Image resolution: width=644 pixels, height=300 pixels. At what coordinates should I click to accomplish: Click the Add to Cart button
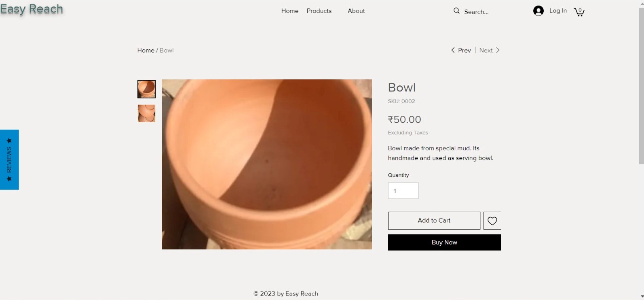(x=434, y=221)
